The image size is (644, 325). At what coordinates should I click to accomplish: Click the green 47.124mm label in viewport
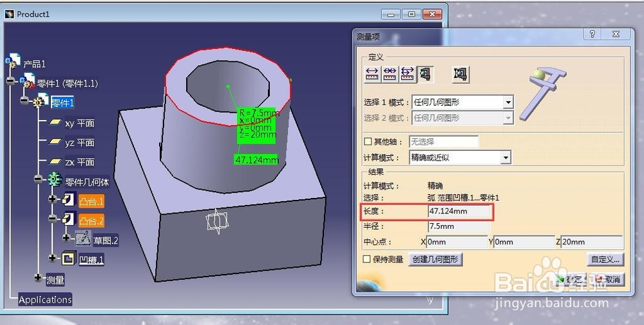(x=256, y=160)
